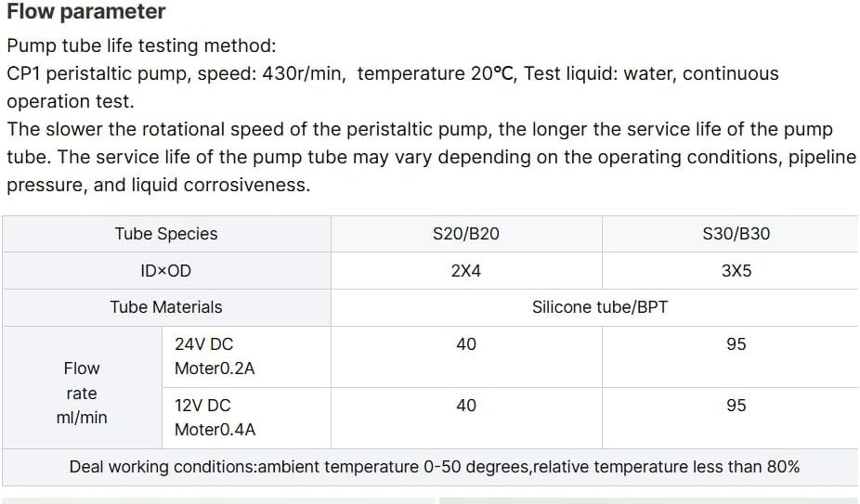Click the "Flow rate ml/min" label cell

[x=82, y=393]
